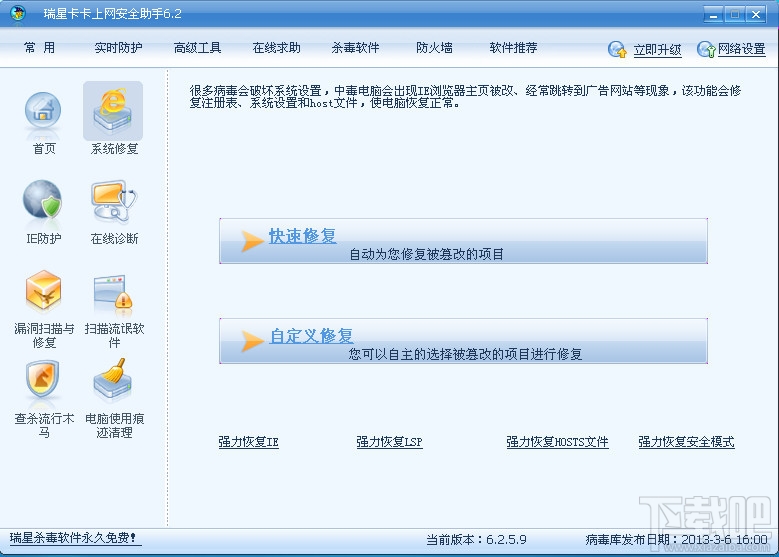The width and height of the screenshot is (779, 557).
Task: Close the 瑞星卡卡 window
Action: (x=756, y=14)
